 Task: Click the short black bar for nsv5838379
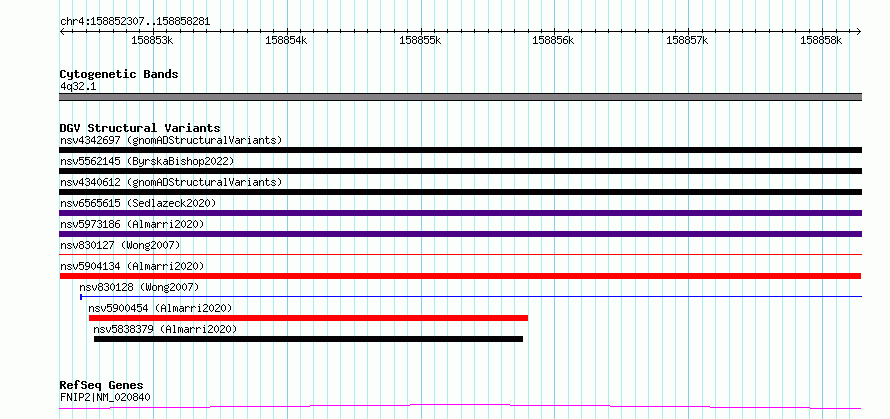(x=308, y=339)
